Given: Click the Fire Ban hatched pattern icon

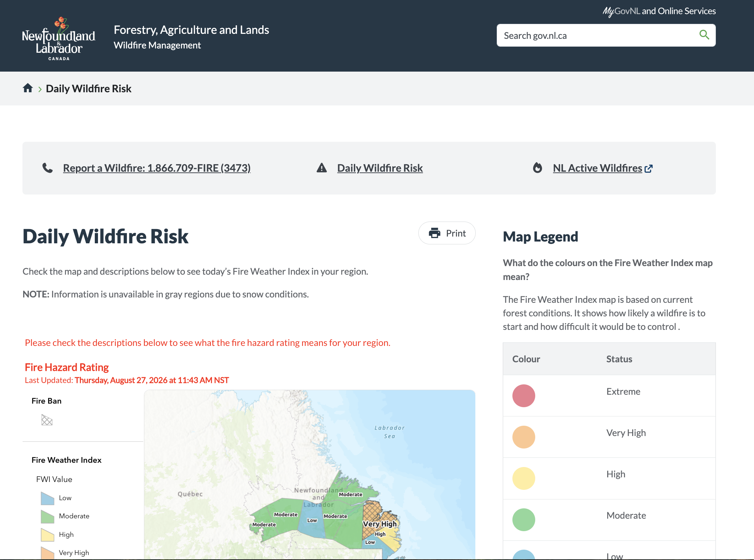Looking at the screenshot, I should (x=47, y=420).
